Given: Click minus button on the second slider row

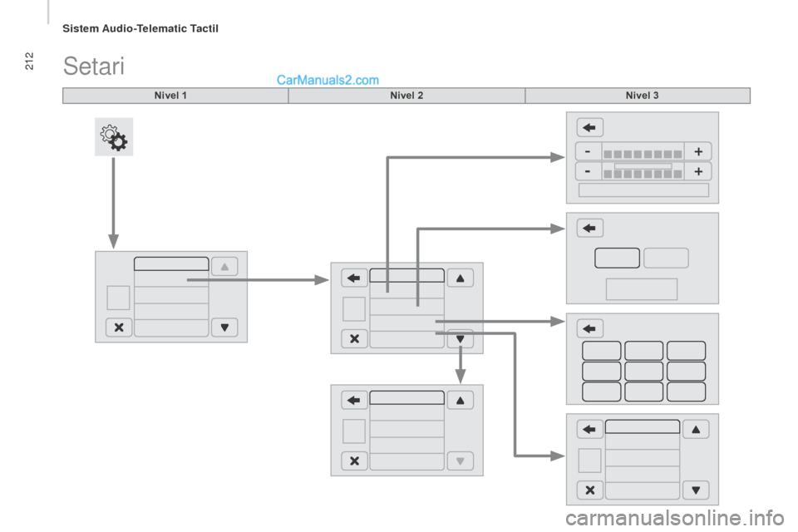Looking at the screenshot, I should coord(588,171).
